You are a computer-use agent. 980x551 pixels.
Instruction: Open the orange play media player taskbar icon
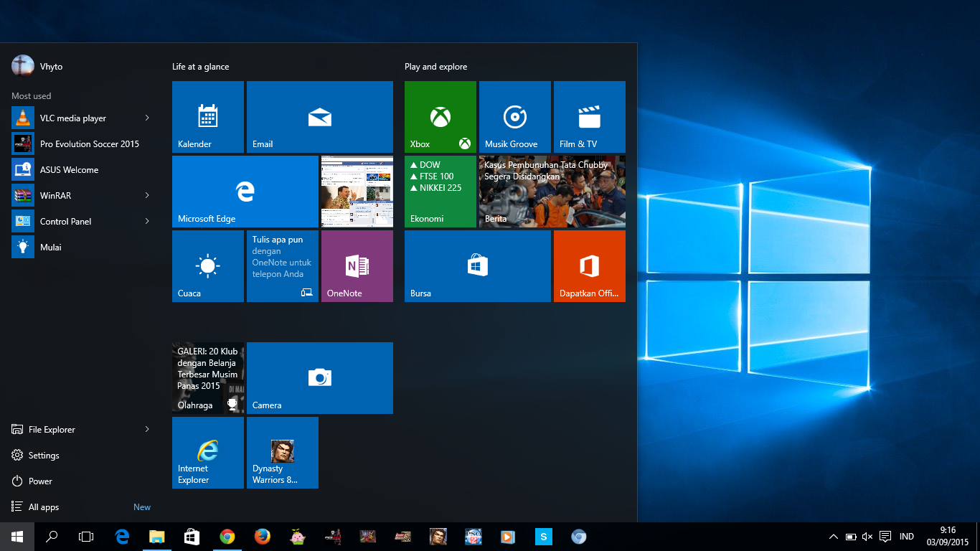(x=508, y=537)
